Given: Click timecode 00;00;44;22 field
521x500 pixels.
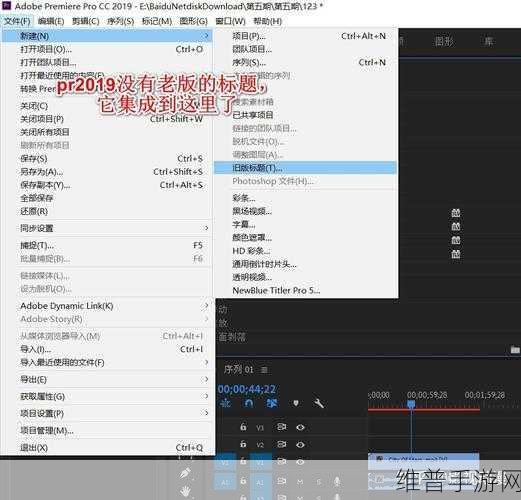Looking at the screenshot, I should pos(247,389).
